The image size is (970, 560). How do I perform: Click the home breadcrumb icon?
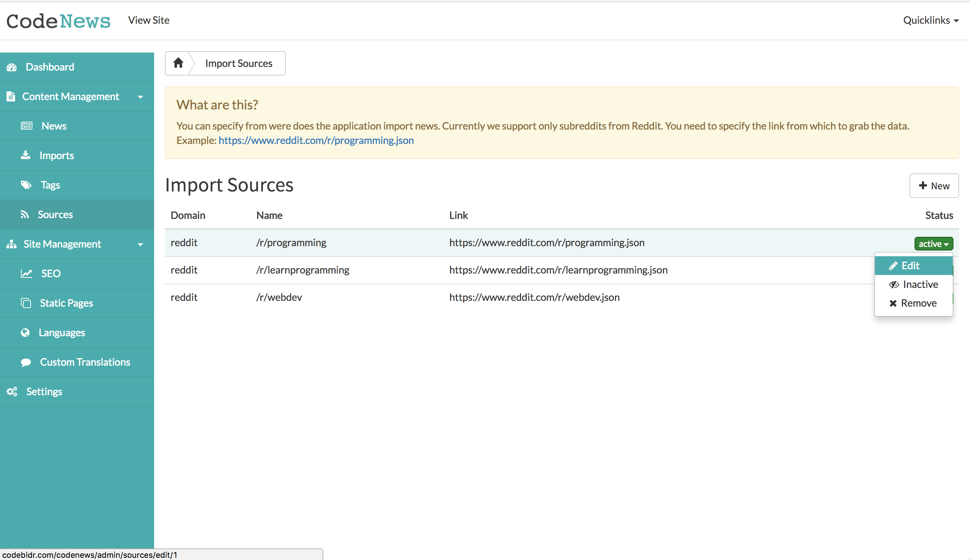pyautogui.click(x=178, y=63)
